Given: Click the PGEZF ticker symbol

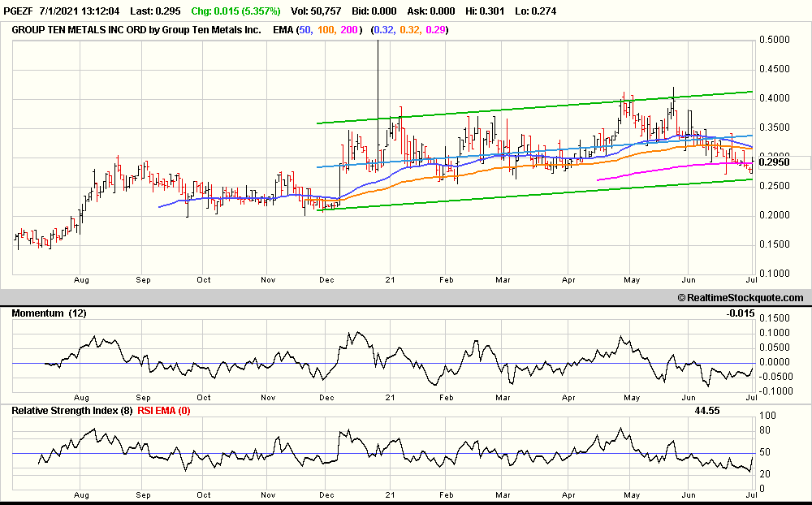Looking at the screenshot, I should (18, 11).
